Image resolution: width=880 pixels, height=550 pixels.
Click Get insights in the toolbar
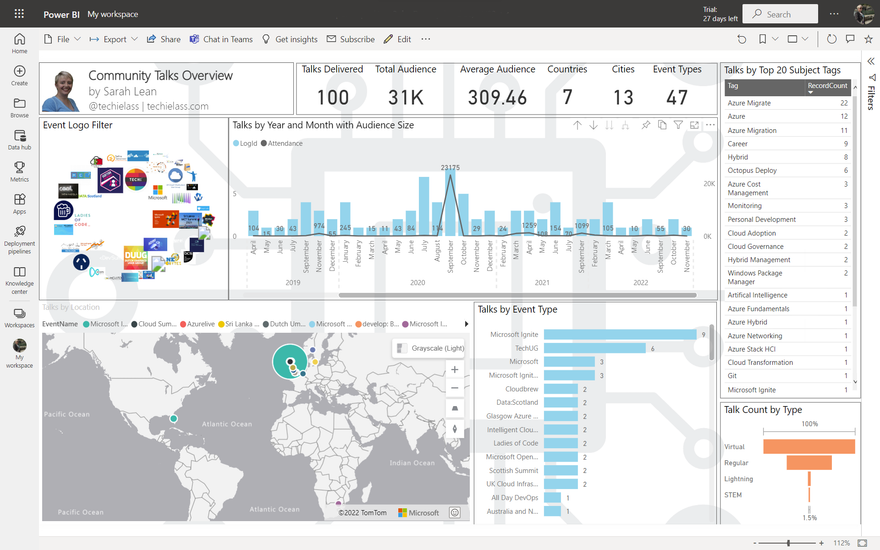[x=290, y=39]
